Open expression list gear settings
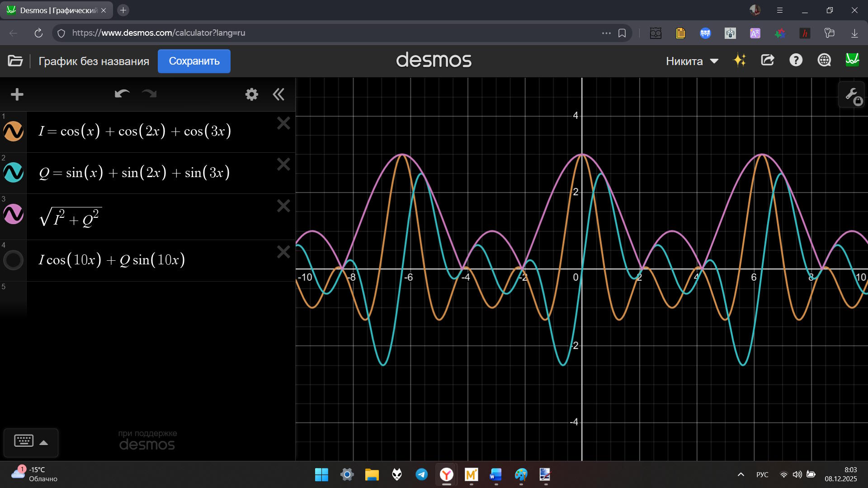Image resolution: width=868 pixels, height=488 pixels. click(251, 94)
